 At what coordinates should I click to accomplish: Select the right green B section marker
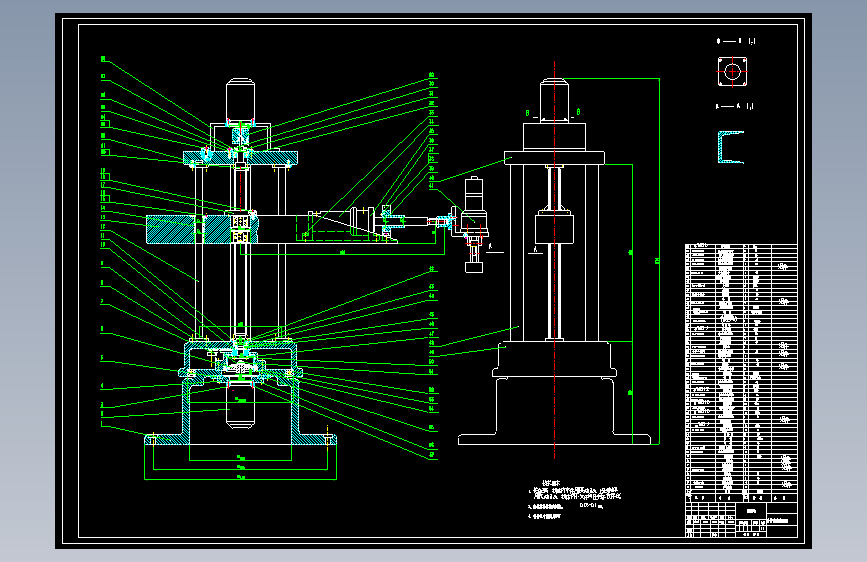tap(578, 112)
